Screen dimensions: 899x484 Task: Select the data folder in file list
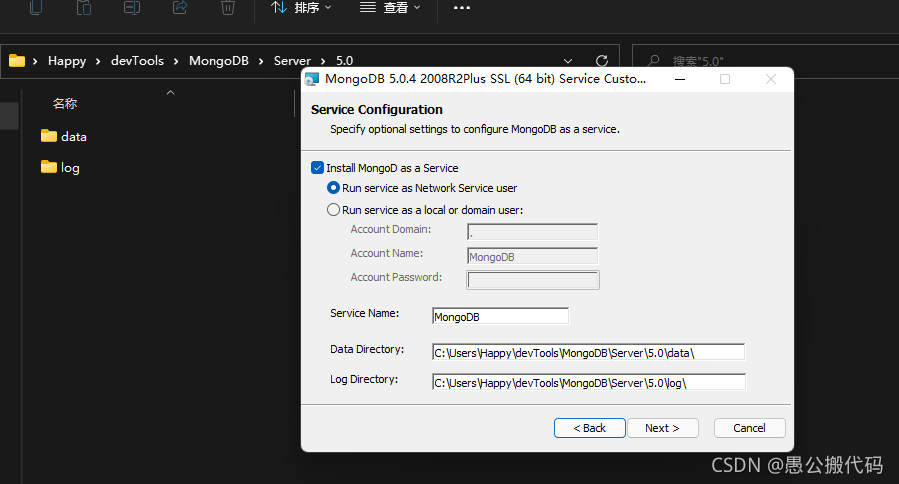(64, 136)
